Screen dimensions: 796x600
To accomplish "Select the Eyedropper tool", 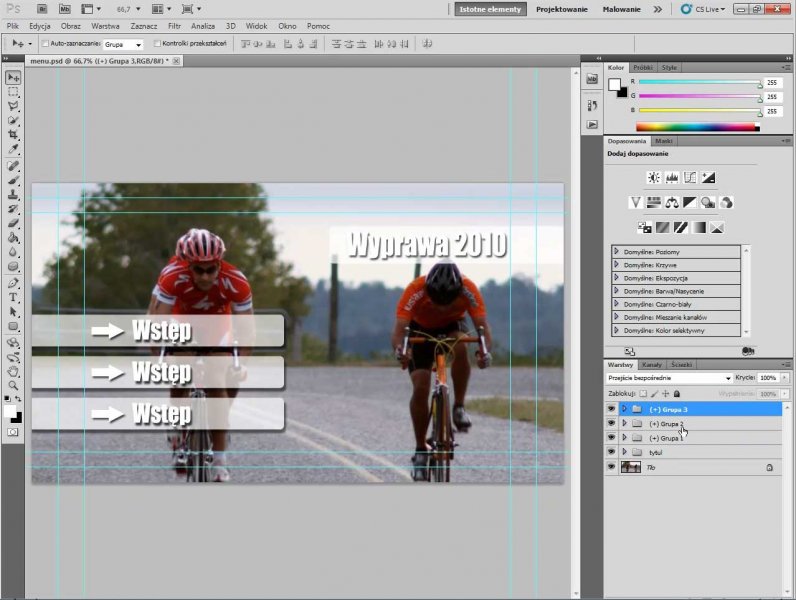I will (x=13, y=150).
